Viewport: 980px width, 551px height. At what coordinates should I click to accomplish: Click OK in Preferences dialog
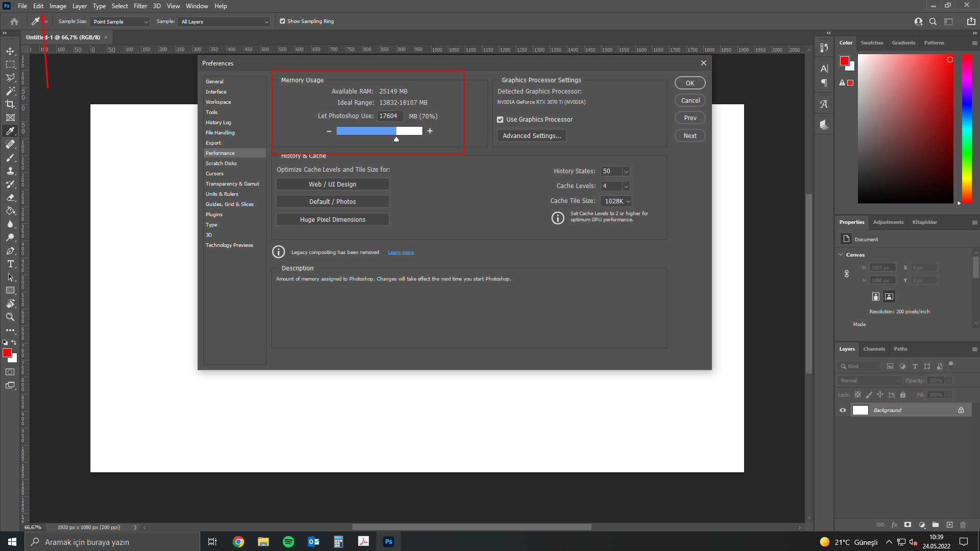(690, 83)
